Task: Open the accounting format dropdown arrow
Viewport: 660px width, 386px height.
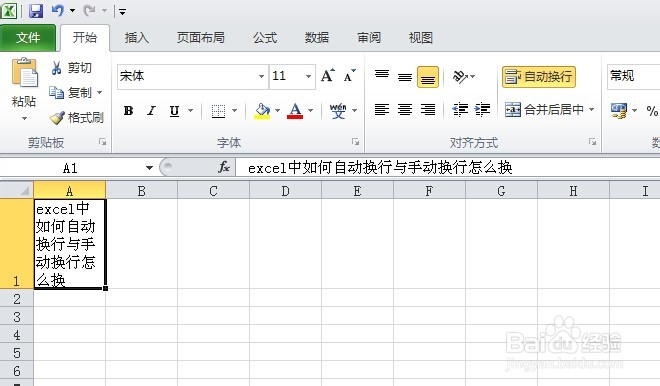Action: coord(634,111)
